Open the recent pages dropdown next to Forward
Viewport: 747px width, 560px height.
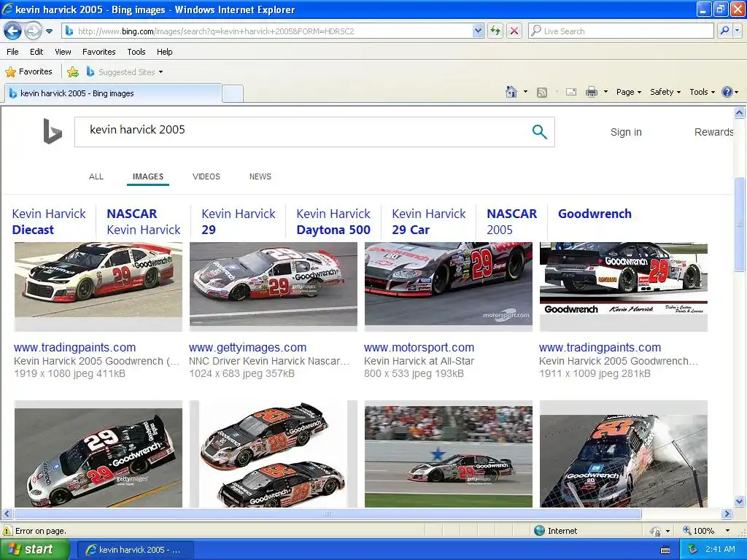click(x=49, y=31)
